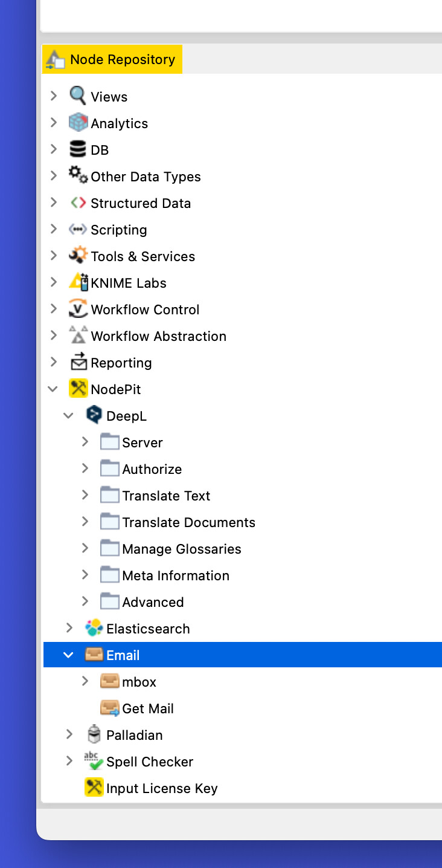Expand the Other Data Types category
Screen dimensions: 442x868
[54, 175]
